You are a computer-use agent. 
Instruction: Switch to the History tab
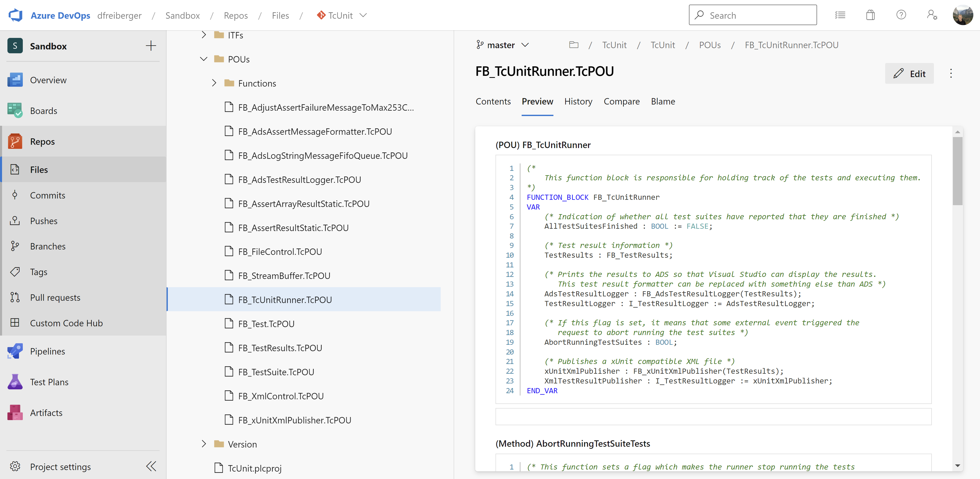(x=578, y=101)
